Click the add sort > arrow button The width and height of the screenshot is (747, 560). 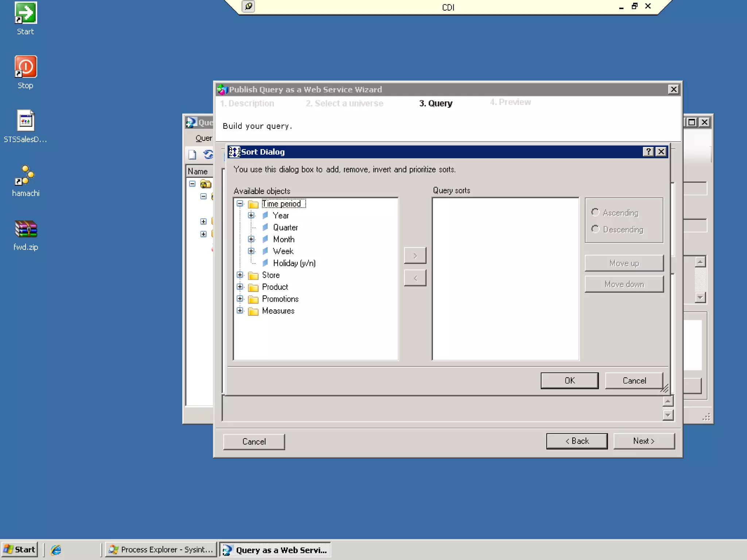tap(415, 256)
